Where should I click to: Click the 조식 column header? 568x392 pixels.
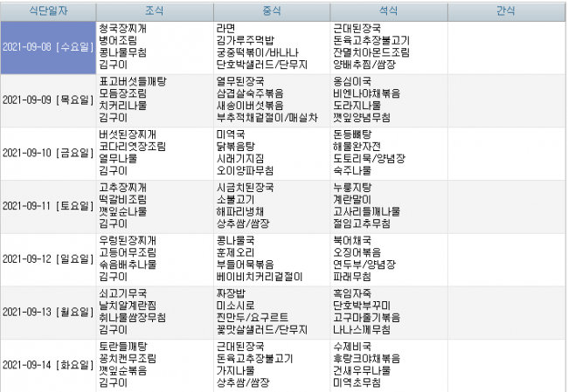pyautogui.click(x=154, y=11)
